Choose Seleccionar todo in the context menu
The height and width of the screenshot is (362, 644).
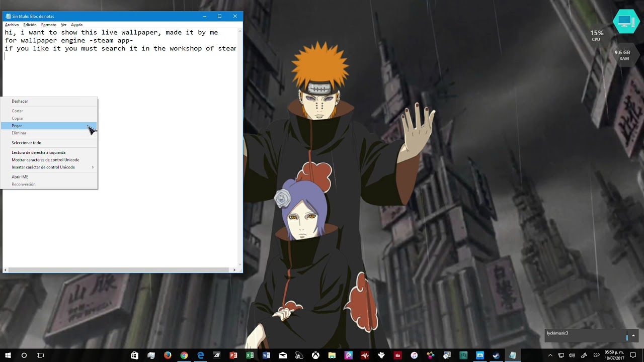click(x=49, y=143)
